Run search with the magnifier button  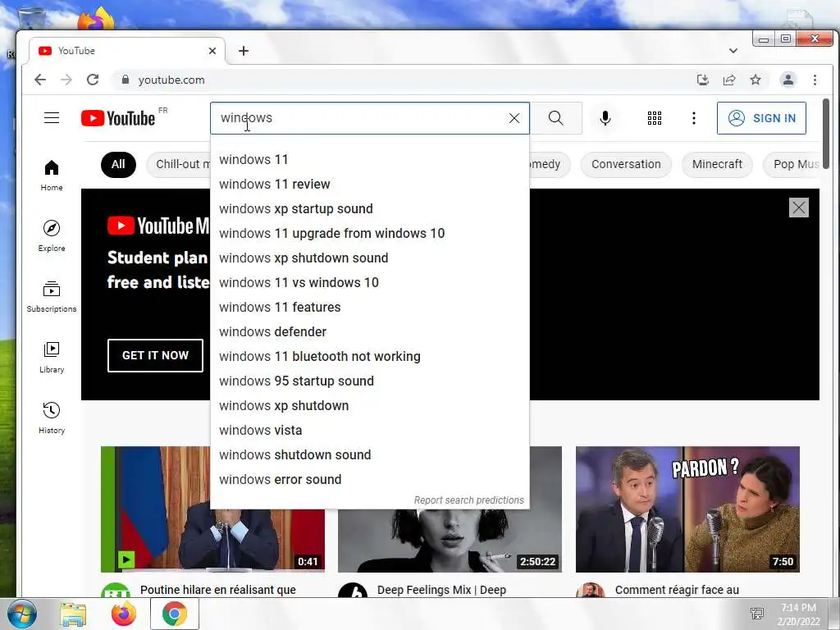(x=556, y=118)
